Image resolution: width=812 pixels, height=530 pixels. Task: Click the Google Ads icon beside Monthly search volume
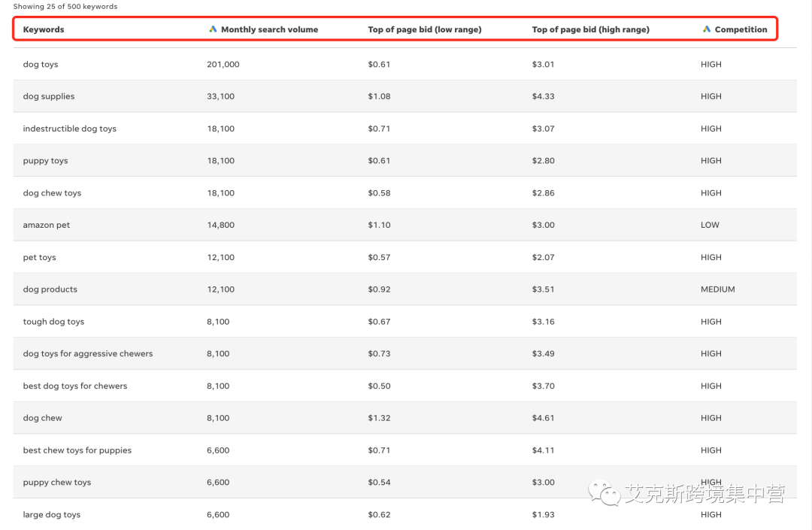tap(213, 29)
